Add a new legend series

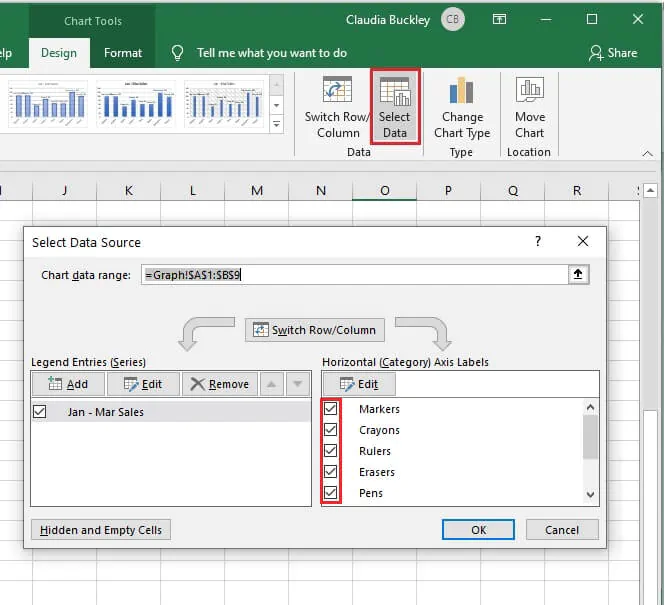[67, 384]
